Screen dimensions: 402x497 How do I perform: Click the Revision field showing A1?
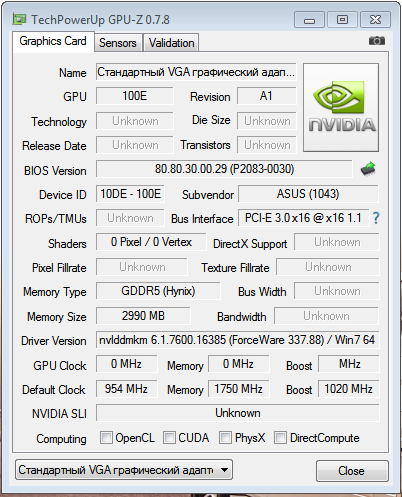(266, 96)
